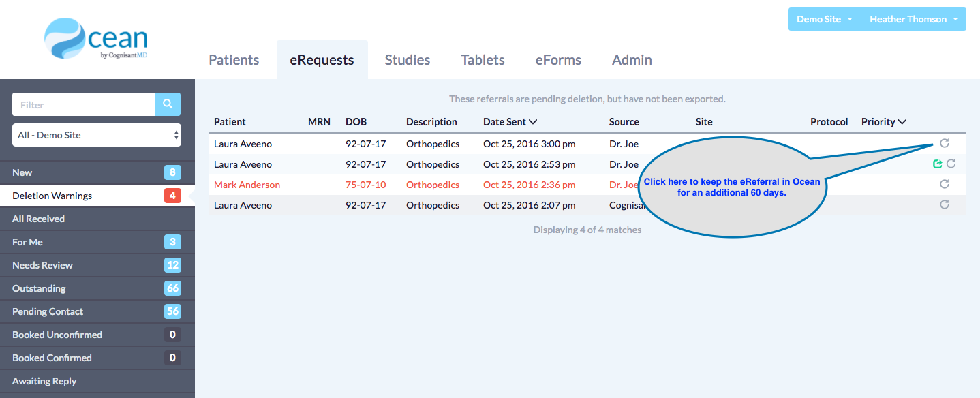980x398 pixels.
Task: Open the Heather Thomson user menu
Action: 913,19
